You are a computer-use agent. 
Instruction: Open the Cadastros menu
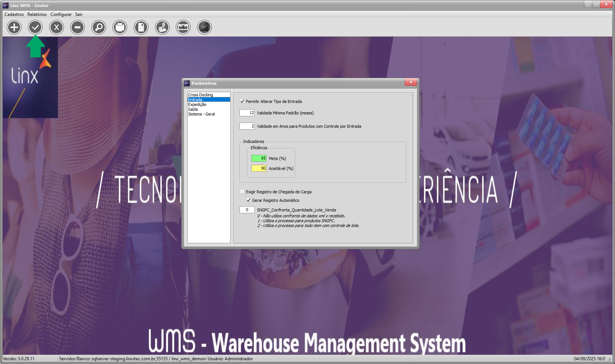tap(14, 14)
